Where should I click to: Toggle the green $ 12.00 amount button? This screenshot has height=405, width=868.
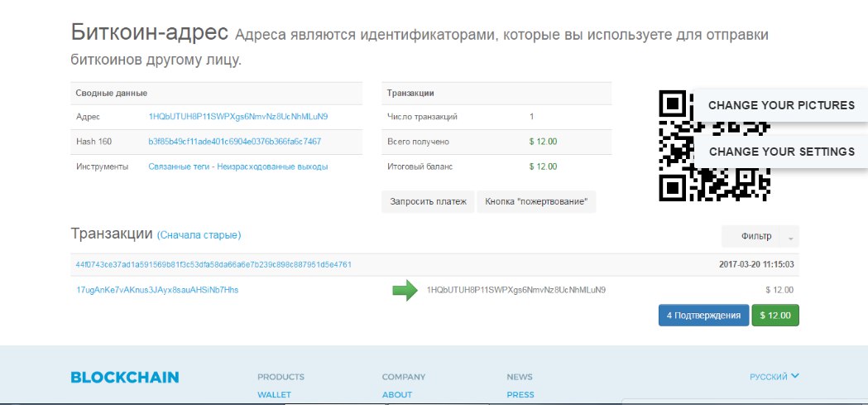pyautogui.click(x=775, y=316)
